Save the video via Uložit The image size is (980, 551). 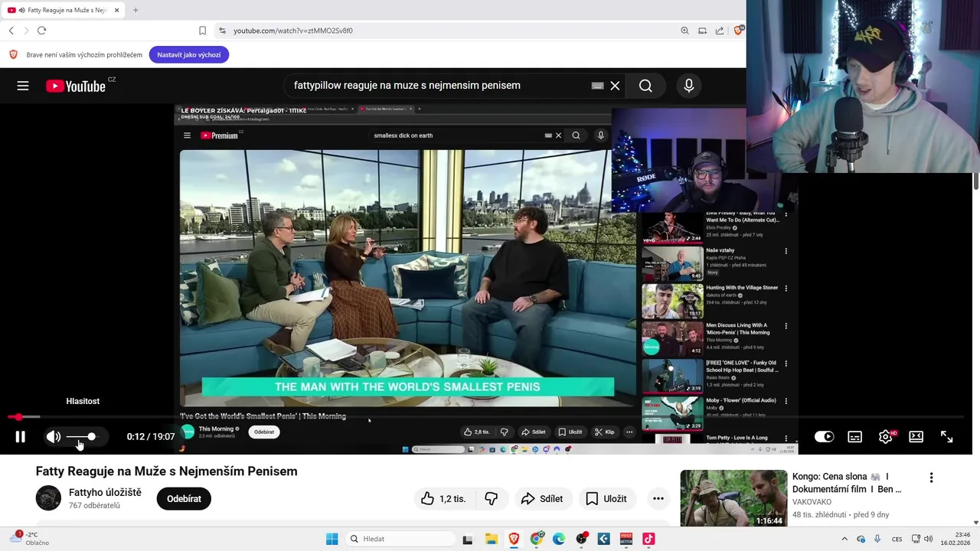[x=606, y=499]
